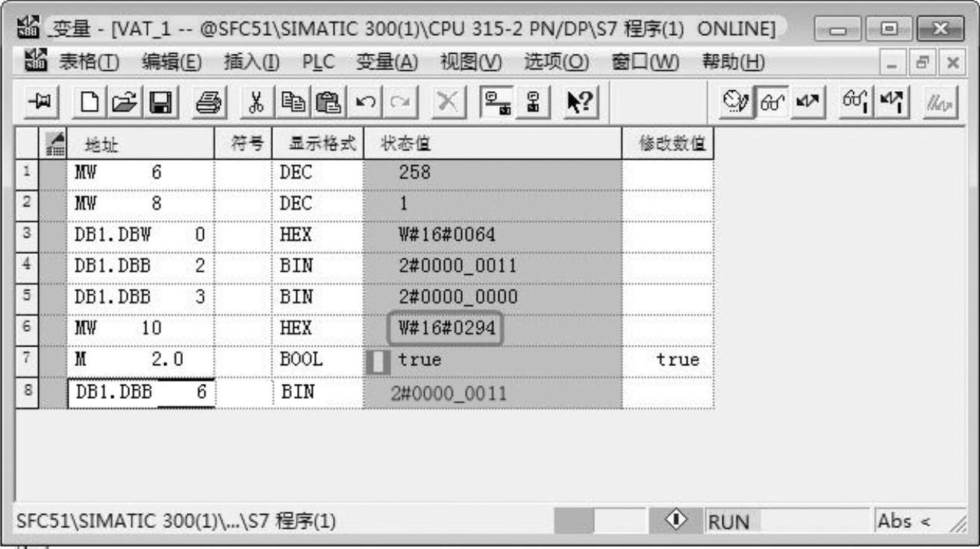The height and width of the screenshot is (549, 980).
Task: Click the 符号 column header
Action: point(243,142)
